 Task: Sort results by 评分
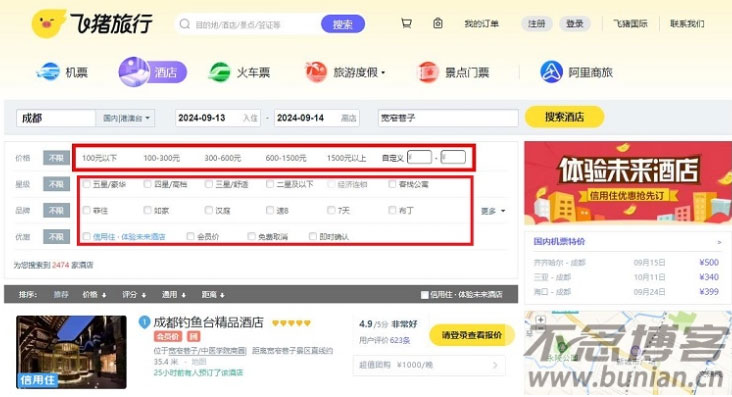tap(134, 295)
